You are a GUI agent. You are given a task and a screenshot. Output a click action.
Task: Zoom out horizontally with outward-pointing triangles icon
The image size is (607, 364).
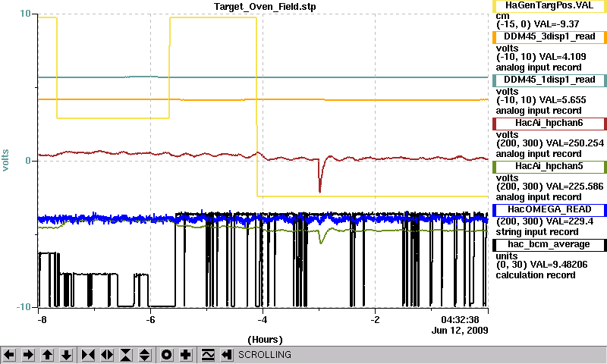(107, 354)
